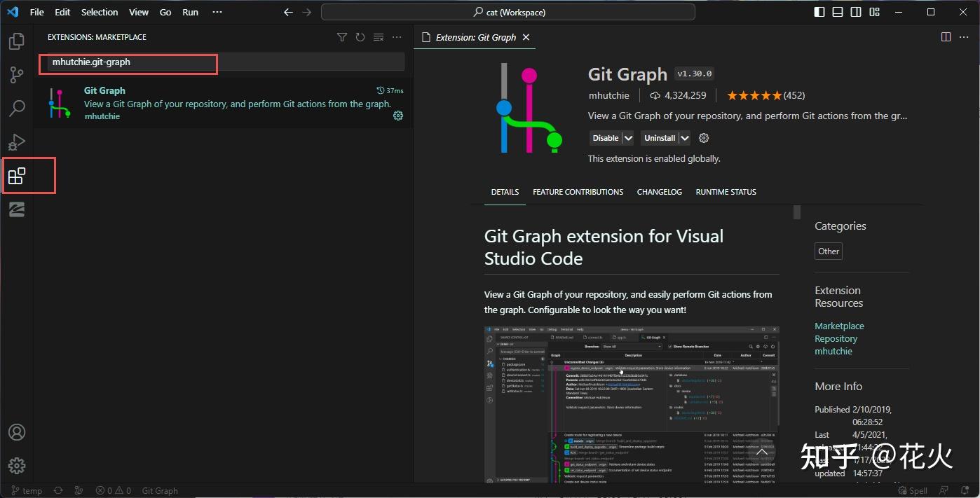Open the File menu
Screen dimensions: 980x498
pyautogui.click(x=36, y=12)
